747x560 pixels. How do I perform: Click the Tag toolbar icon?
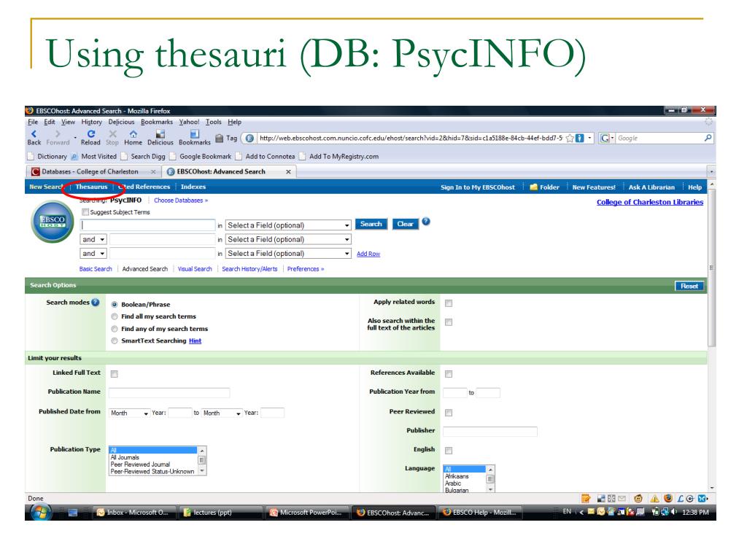pyautogui.click(x=219, y=138)
